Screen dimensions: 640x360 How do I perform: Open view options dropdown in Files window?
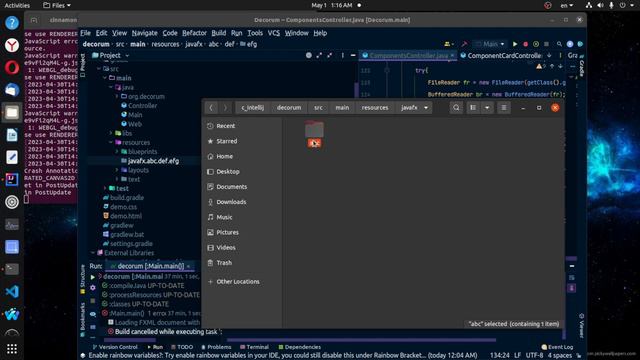487,108
